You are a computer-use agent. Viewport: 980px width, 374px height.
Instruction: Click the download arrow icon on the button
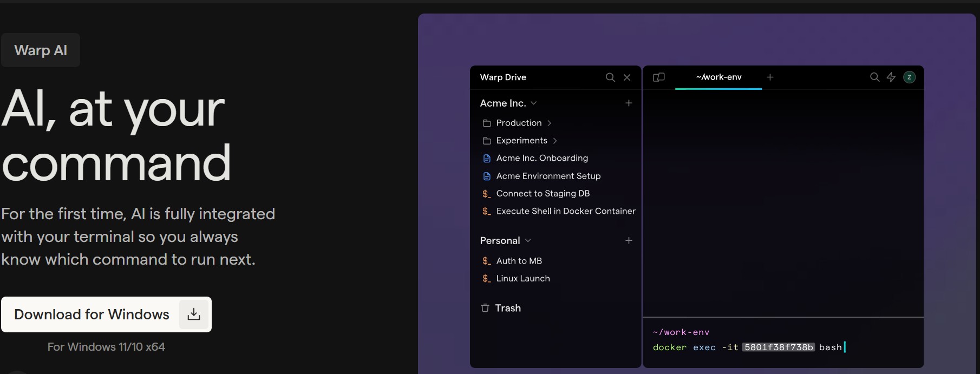point(194,314)
